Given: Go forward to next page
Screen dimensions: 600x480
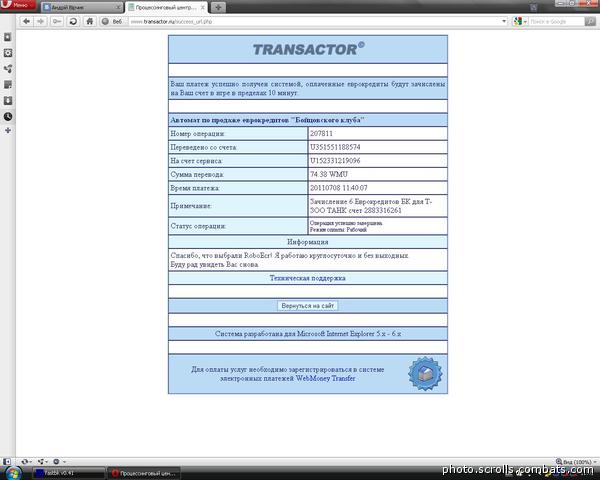Looking at the screenshot, I should pyautogui.click(x=41, y=21).
